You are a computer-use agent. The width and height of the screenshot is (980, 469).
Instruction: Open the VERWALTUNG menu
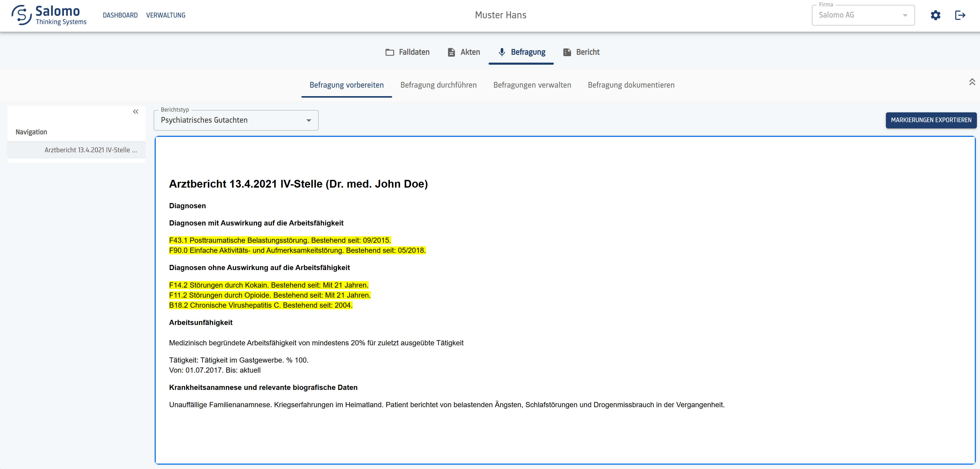(x=166, y=15)
